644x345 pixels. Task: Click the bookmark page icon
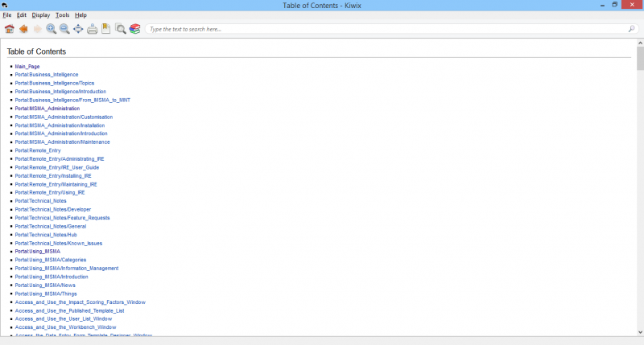106,29
